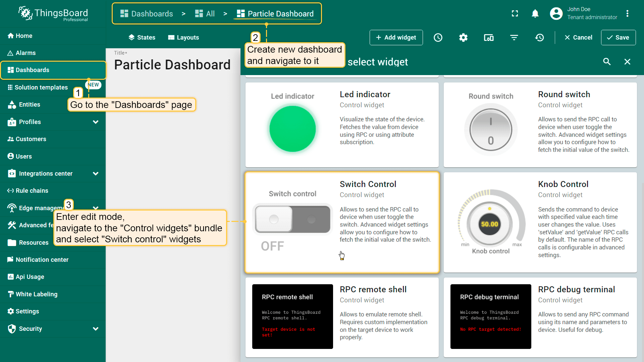The width and height of the screenshot is (644, 362).
Task: Go to Rule chains menu item
Action: tap(32, 191)
